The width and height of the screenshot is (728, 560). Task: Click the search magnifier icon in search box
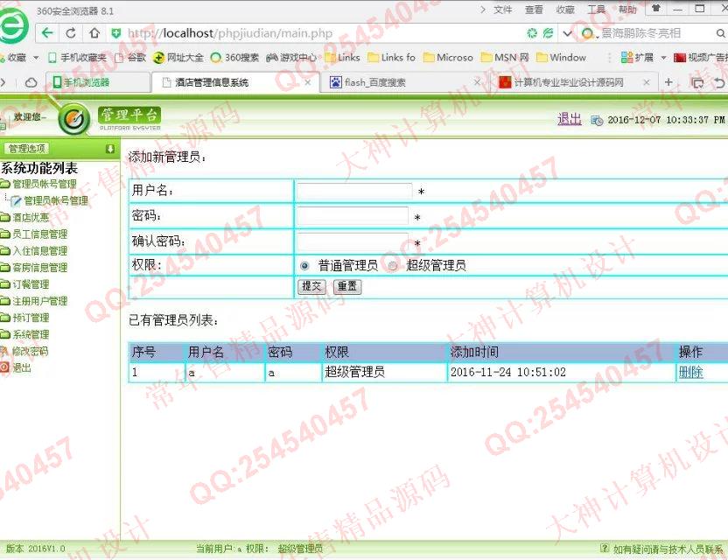(x=720, y=33)
